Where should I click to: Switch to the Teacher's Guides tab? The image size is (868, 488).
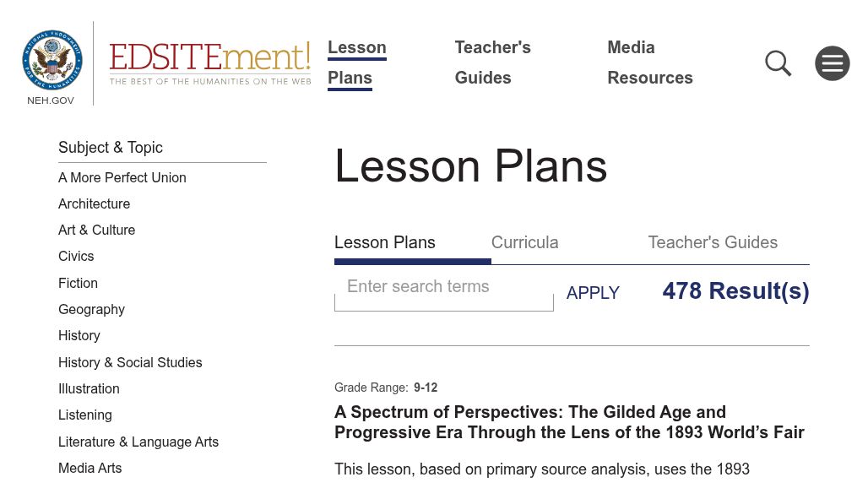click(712, 242)
